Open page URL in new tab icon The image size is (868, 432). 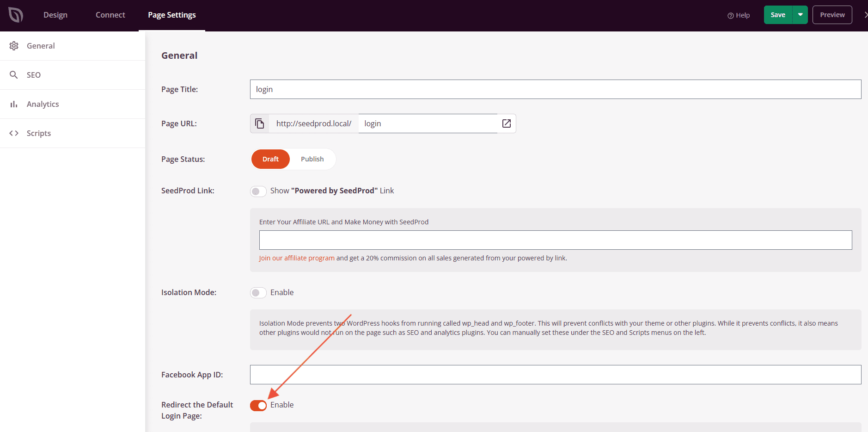507,123
